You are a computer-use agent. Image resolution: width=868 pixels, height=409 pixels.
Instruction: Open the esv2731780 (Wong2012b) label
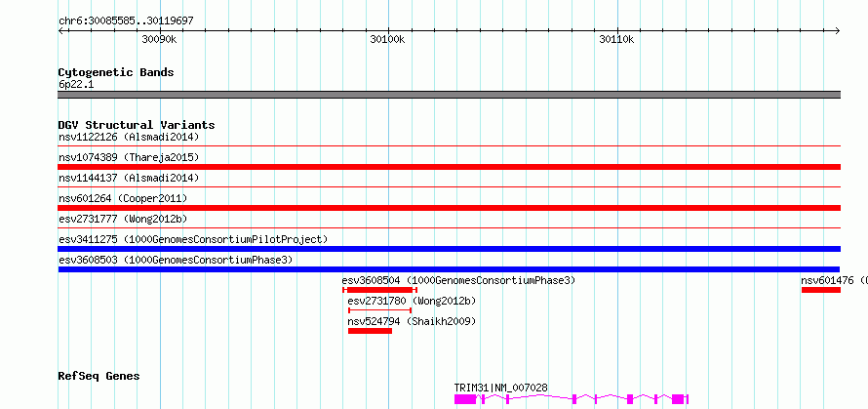click(x=412, y=301)
